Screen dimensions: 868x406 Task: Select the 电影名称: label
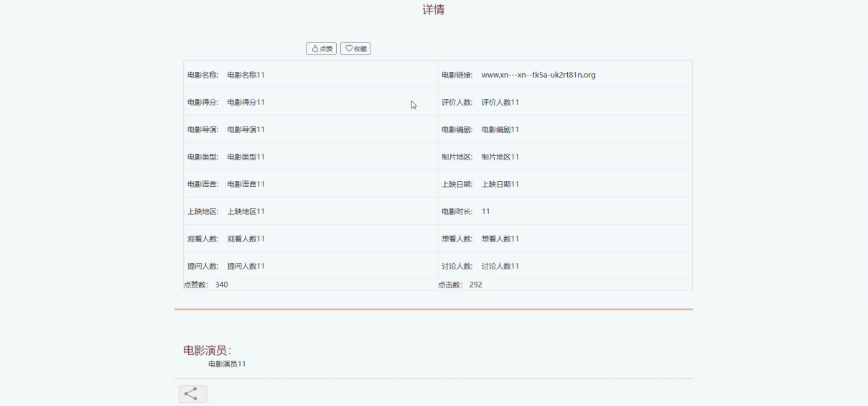[x=202, y=75]
